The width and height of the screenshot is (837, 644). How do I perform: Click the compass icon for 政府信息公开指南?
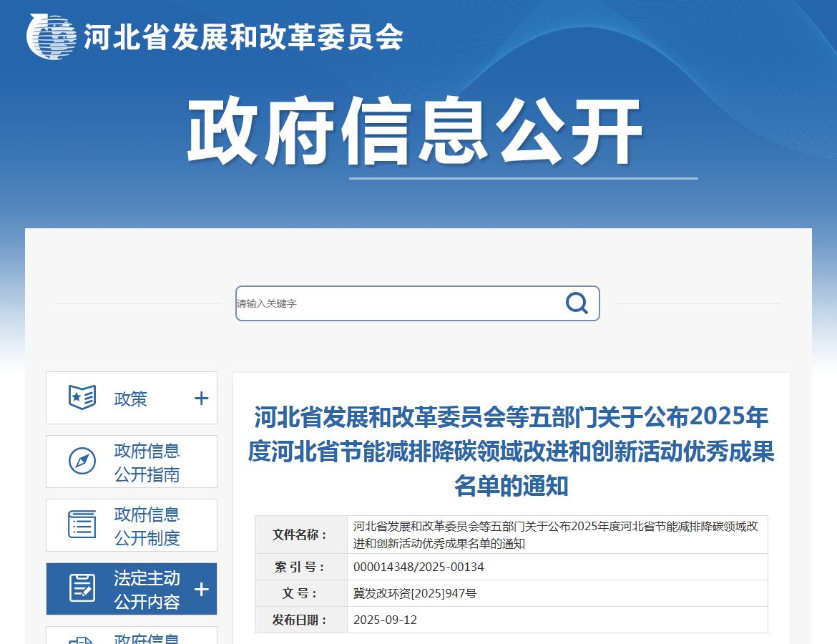point(82,462)
